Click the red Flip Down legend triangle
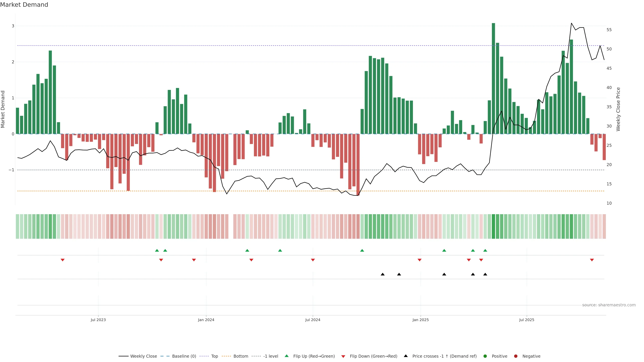The width and height of the screenshot is (644, 362). click(x=343, y=356)
